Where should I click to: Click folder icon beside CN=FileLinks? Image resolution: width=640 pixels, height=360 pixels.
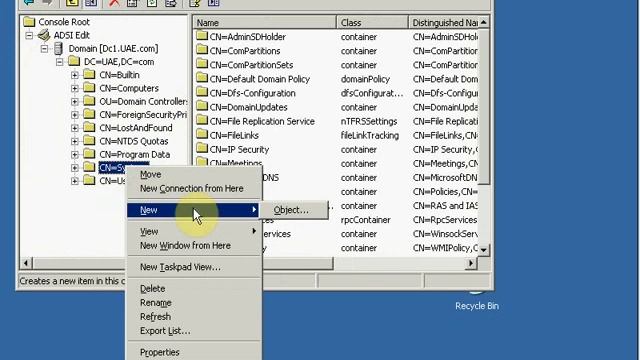coord(202,135)
